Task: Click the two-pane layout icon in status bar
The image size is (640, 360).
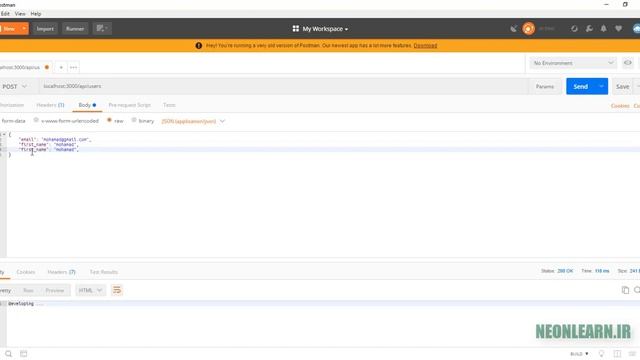Action: pyautogui.click(x=617, y=354)
